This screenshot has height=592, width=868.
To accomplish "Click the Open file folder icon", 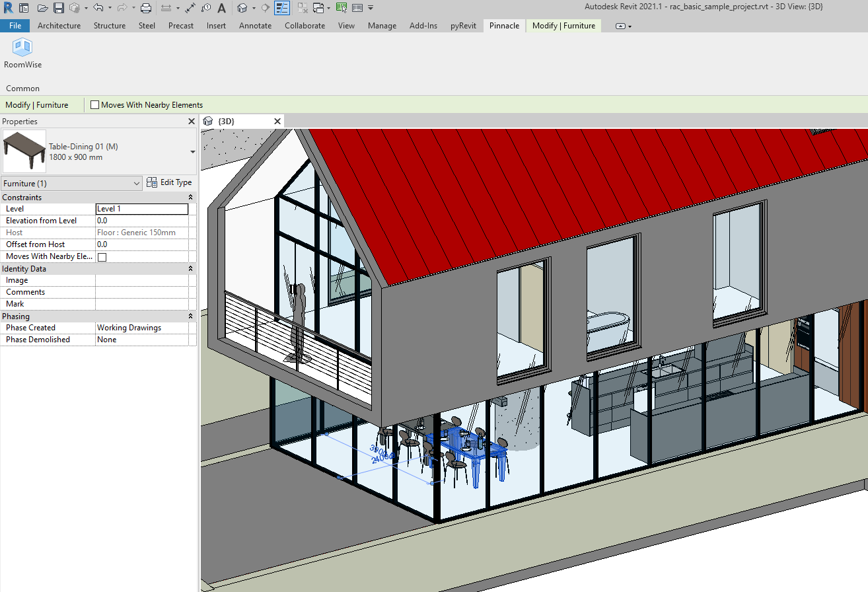I will [x=43, y=8].
